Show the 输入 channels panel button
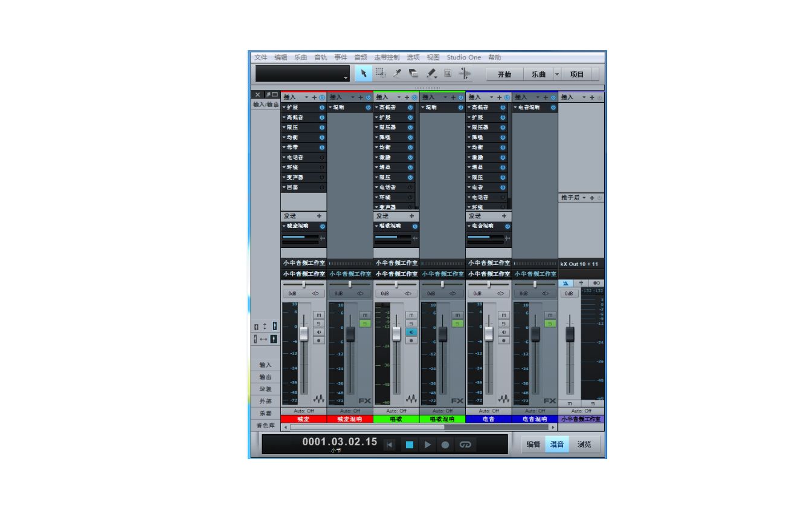The image size is (812, 508). tap(266, 365)
